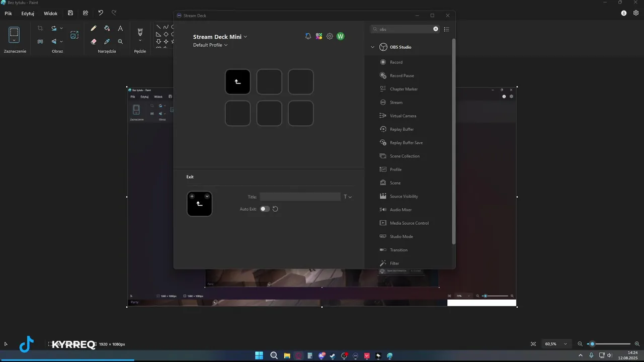Select the Text tool in Paint
The width and height of the screenshot is (644, 362).
[120, 29]
